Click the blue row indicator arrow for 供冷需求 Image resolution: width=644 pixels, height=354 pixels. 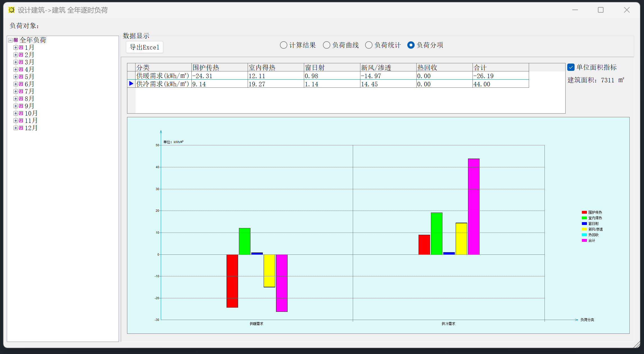click(x=131, y=84)
